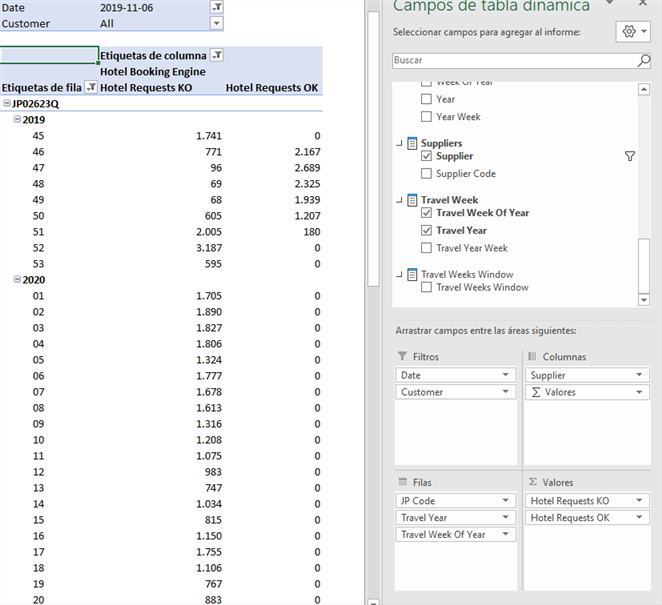Click the funnel icon beside Supplier field
Image resolution: width=662 pixels, height=605 pixels.
[x=630, y=156]
